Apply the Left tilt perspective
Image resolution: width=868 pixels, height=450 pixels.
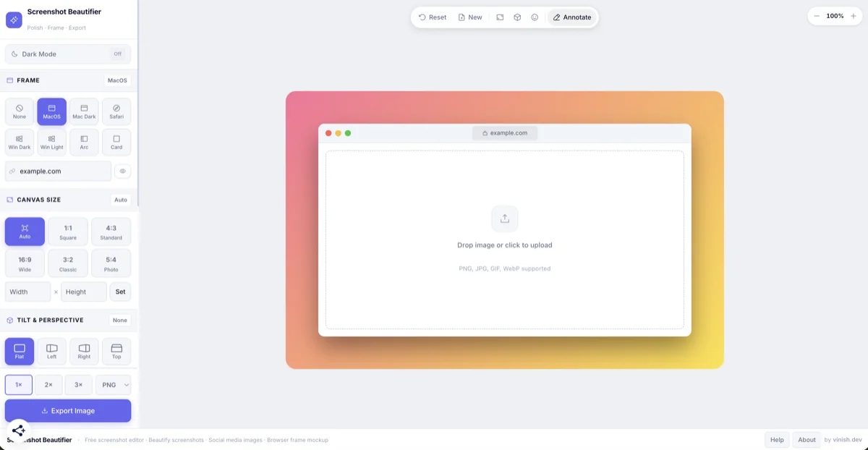(52, 352)
